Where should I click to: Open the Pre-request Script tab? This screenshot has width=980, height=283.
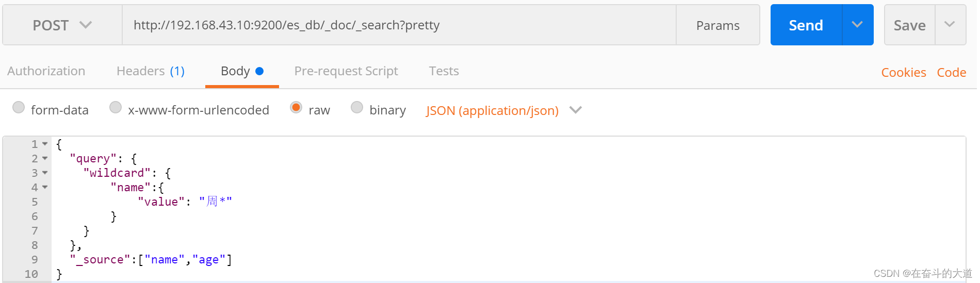click(346, 71)
